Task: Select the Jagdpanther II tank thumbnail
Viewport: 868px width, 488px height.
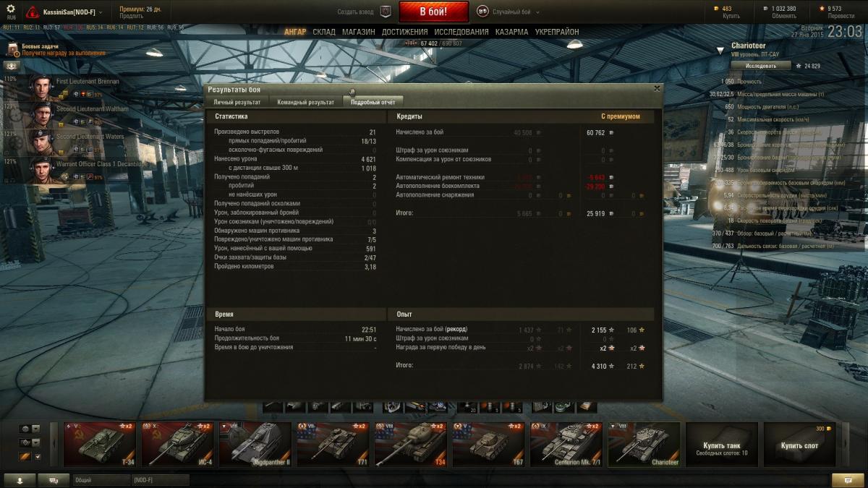Action: pyautogui.click(x=255, y=445)
